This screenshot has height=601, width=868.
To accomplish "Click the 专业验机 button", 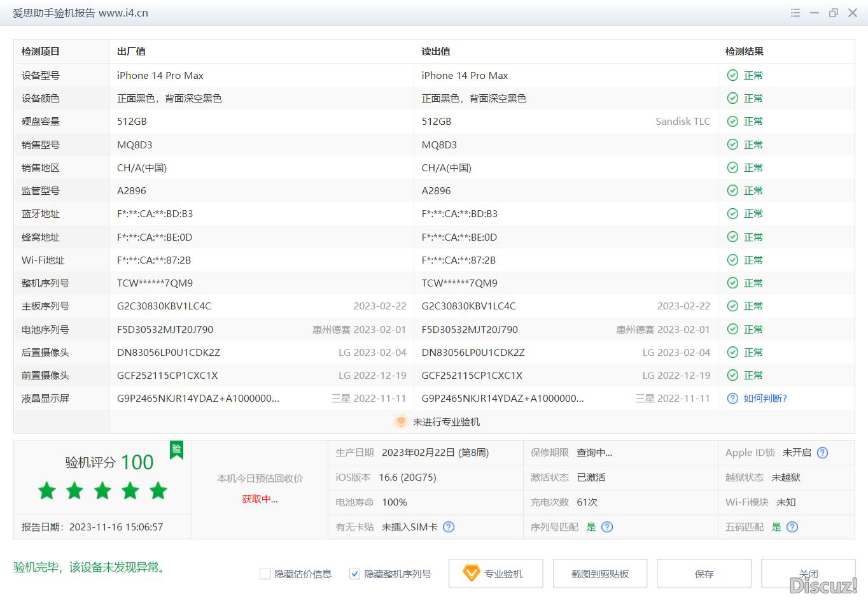I will pyautogui.click(x=496, y=574).
